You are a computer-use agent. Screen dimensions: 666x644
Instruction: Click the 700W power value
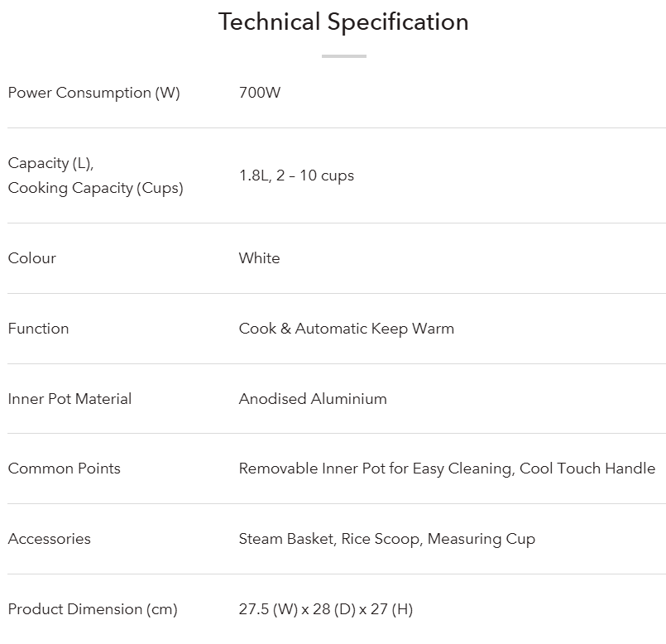click(260, 93)
